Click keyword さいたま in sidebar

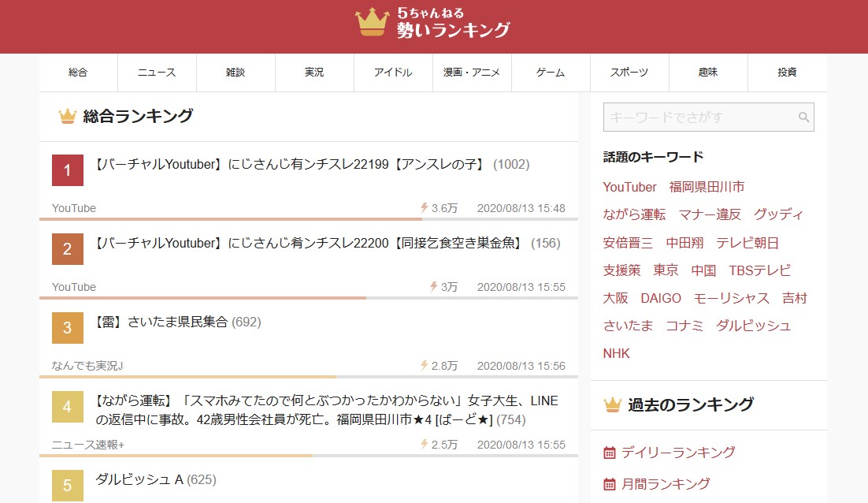(x=629, y=326)
